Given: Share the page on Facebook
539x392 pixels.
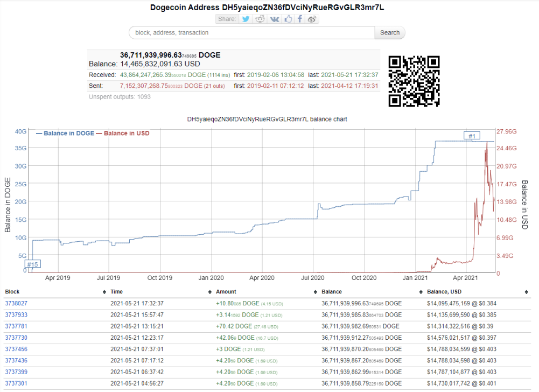Looking at the screenshot, I should [300, 19].
